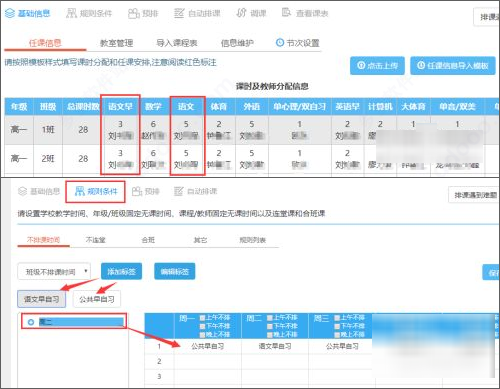500x389 pixels.
Task: Open the 班级不排课时间 dropdown
Action: 54,272
